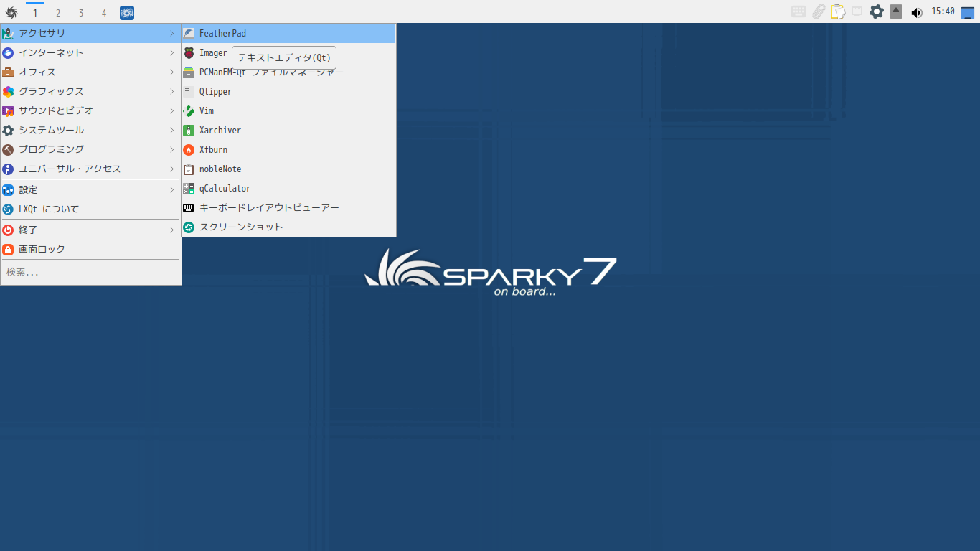Open the volume speaker tray icon

tap(916, 12)
